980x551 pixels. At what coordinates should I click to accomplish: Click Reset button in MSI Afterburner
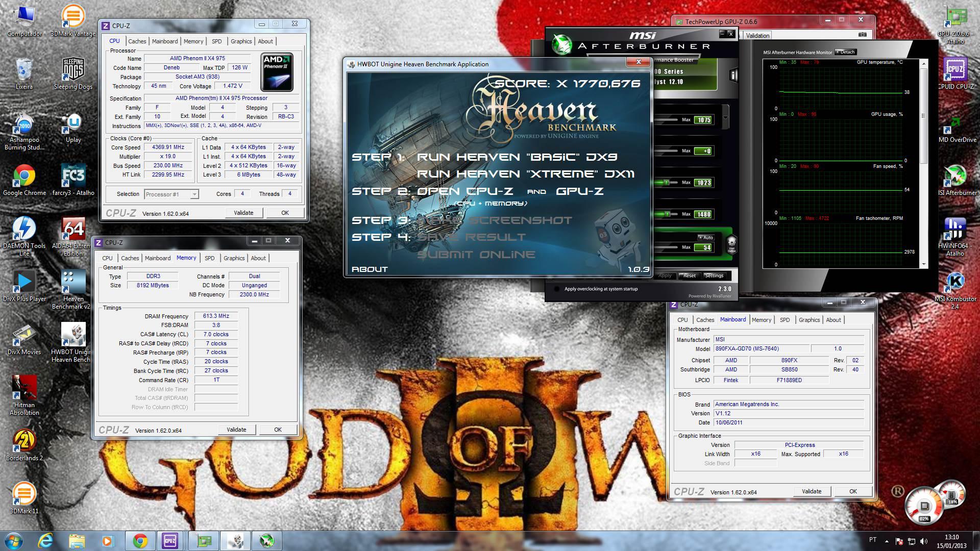tap(689, 275)
